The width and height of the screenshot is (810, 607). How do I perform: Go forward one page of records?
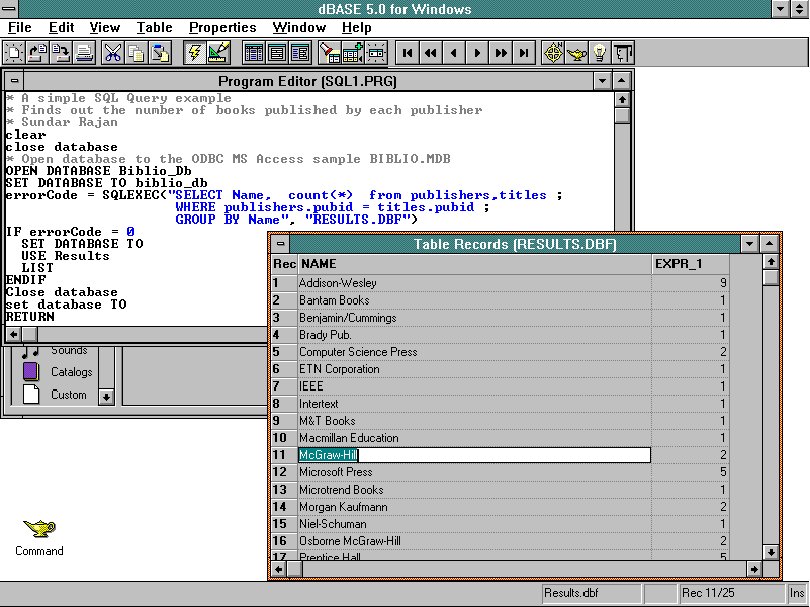(501, 53)
